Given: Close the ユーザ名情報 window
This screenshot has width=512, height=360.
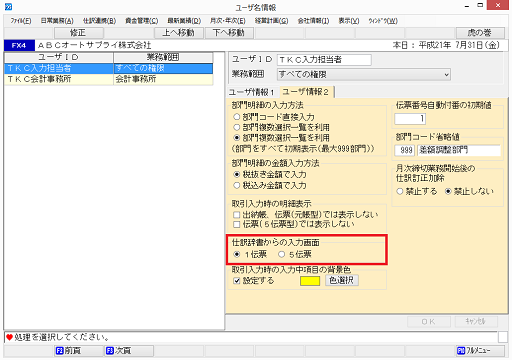Looking at the screenshot, I should tap(498, 6).
